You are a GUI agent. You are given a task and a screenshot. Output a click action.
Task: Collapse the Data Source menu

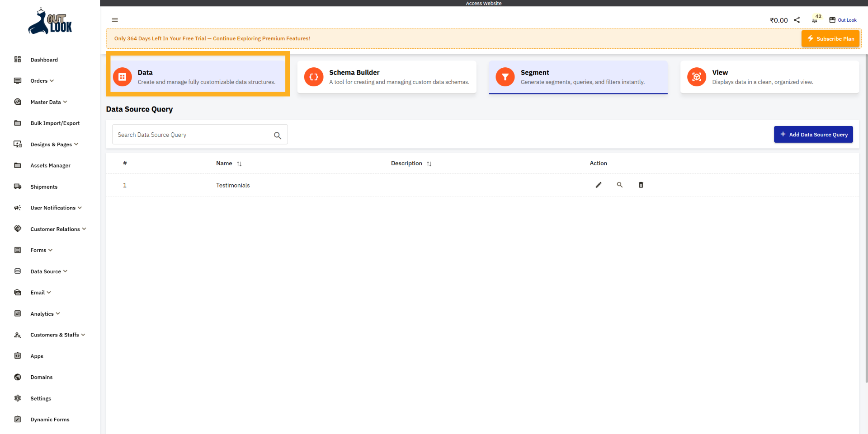[46, 271]
